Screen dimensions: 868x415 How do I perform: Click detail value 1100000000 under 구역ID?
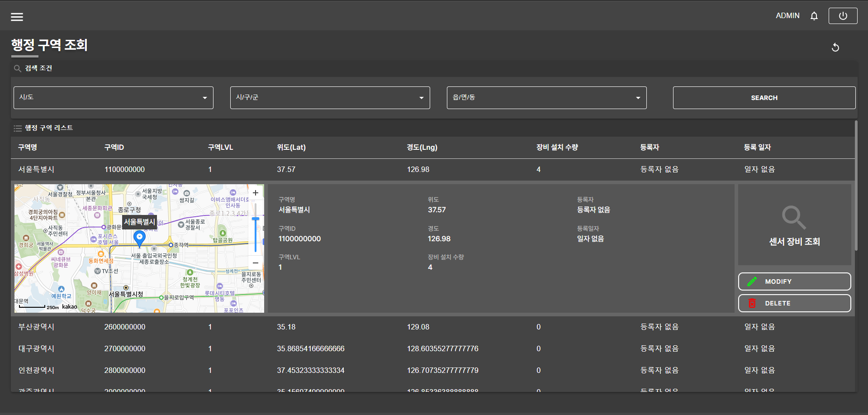pos(300,239)
